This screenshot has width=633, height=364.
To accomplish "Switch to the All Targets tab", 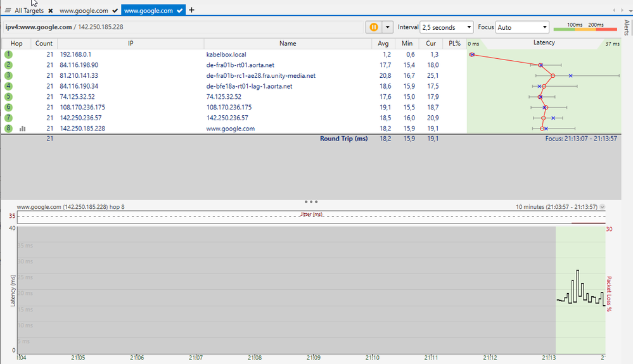I will [x=29, y=11].
